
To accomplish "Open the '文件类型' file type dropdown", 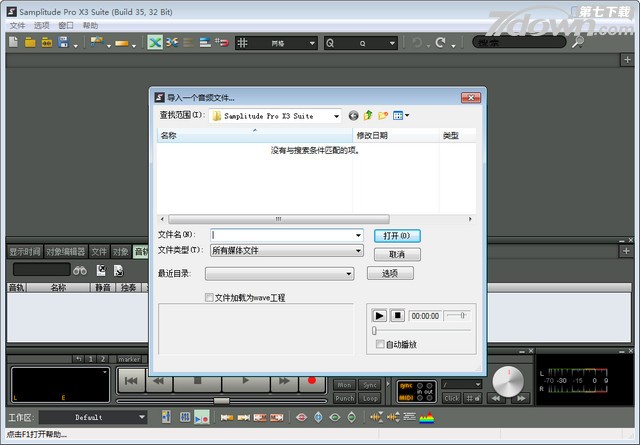I will coord(358,250).
